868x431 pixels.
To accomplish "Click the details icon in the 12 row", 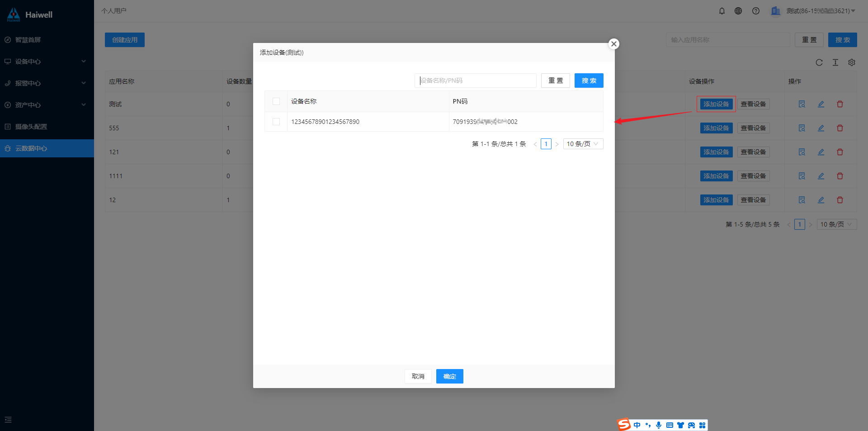I will tap(802, 200).
